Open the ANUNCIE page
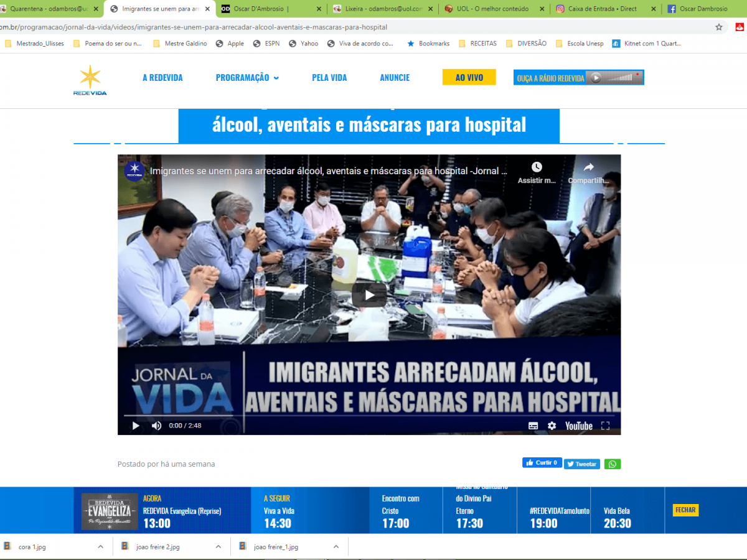 [395, 78]
